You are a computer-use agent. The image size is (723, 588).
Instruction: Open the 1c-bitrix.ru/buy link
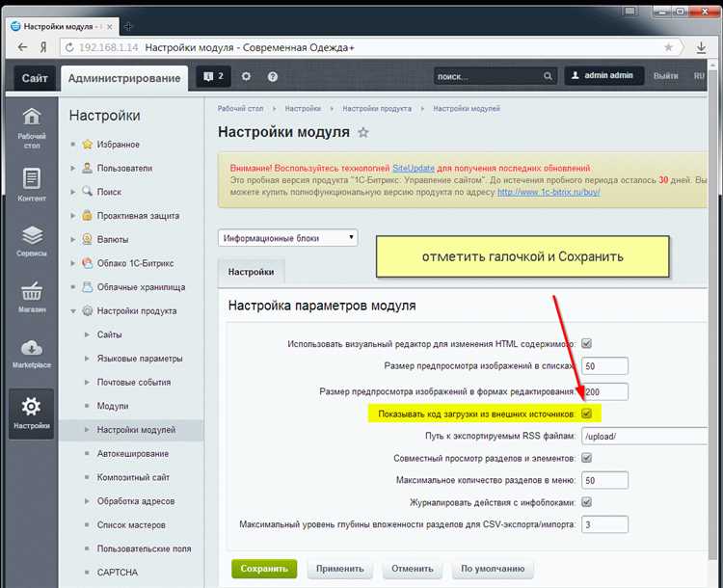click(549, 192)
